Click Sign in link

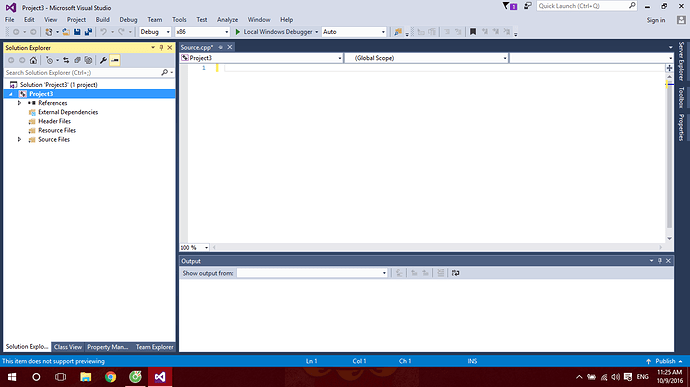click(656, 20)
